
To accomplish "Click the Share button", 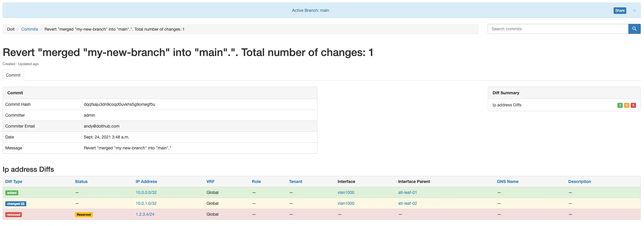I will [619, 11].
